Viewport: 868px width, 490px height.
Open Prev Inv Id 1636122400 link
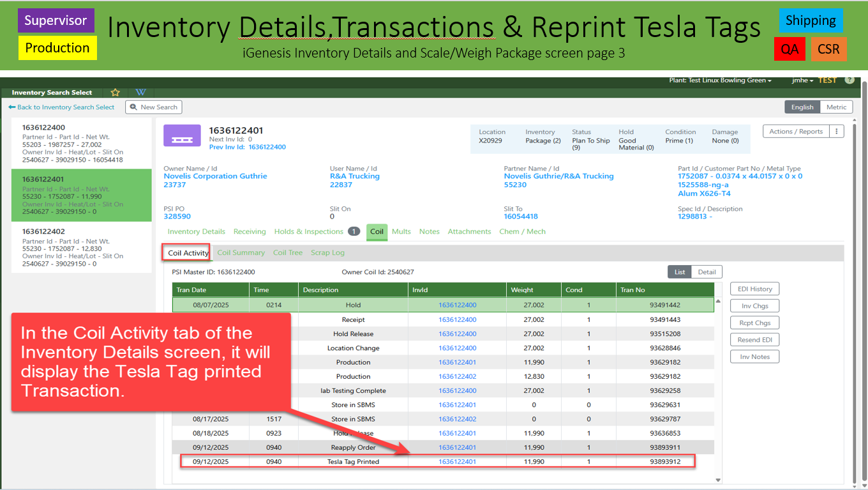pyautogui.click(x=267, y=147)
